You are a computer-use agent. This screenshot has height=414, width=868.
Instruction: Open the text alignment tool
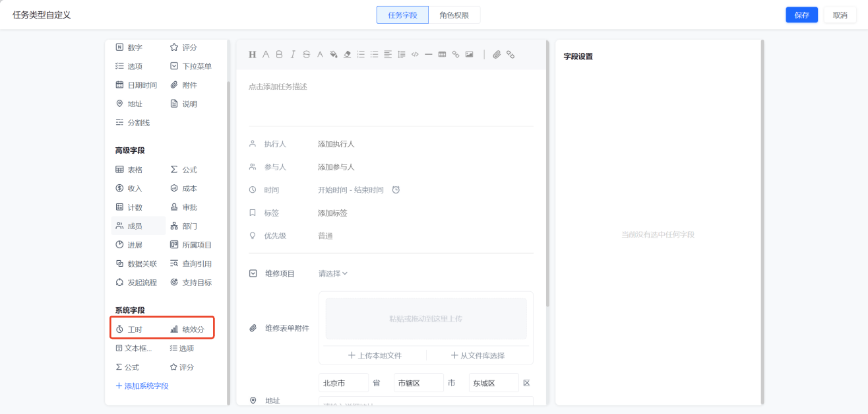388,55
